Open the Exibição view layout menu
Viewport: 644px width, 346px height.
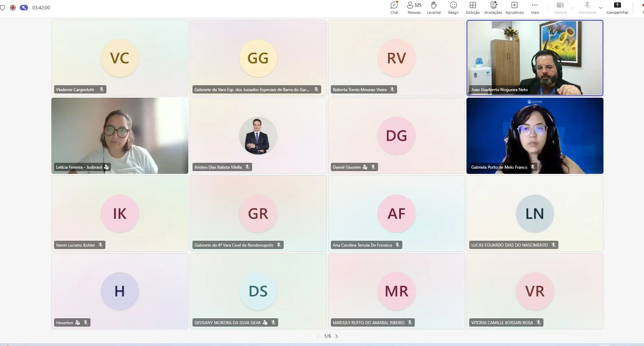(473, 8)
